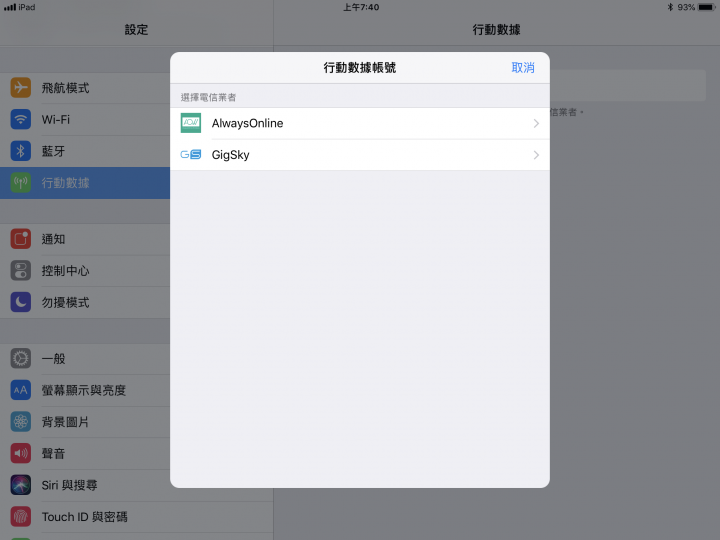Image resolution: width=720 pixels, height=540 pixels.
Task: Tap the Display & Brightness AA icon
Action: point(21,390)
